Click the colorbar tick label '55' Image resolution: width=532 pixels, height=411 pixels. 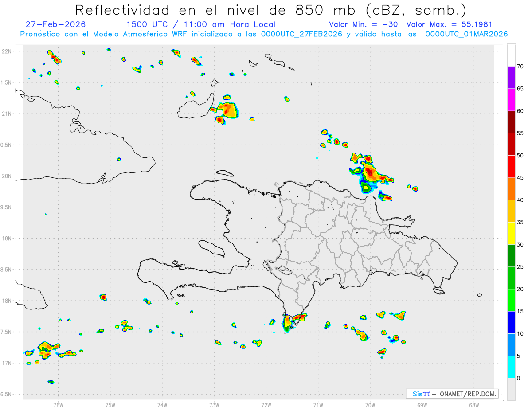[520, 133]
